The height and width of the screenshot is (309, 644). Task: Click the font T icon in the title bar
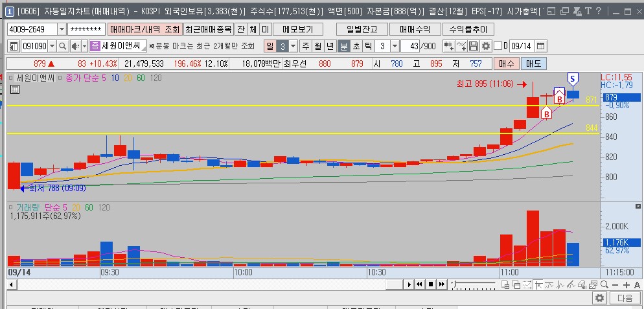588,12
